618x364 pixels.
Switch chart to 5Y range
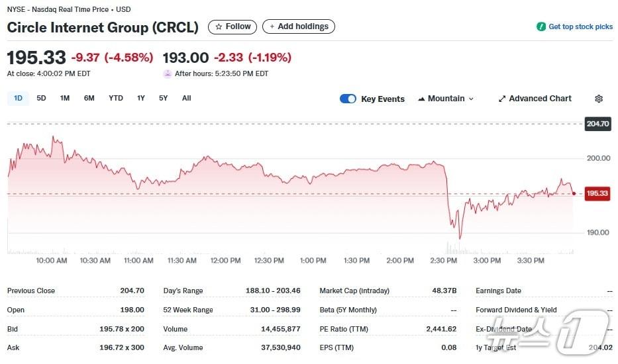point(163,98)
